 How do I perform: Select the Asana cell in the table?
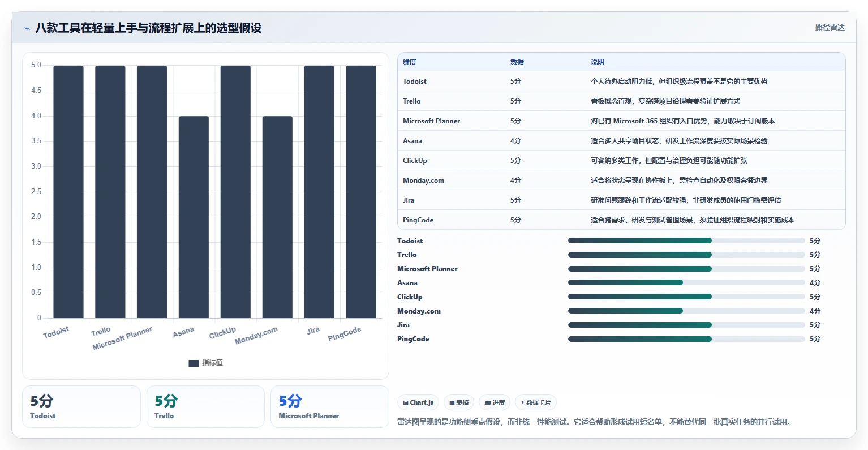412,141
